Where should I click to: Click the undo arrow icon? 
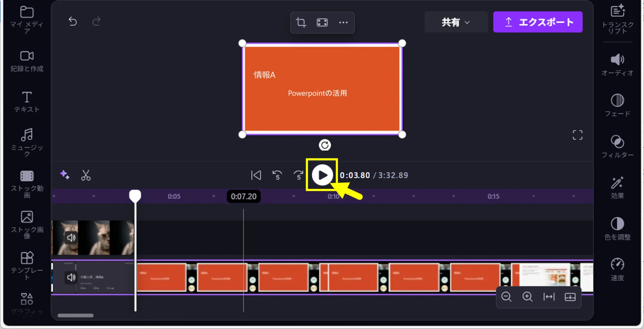[x=73, y=22]
